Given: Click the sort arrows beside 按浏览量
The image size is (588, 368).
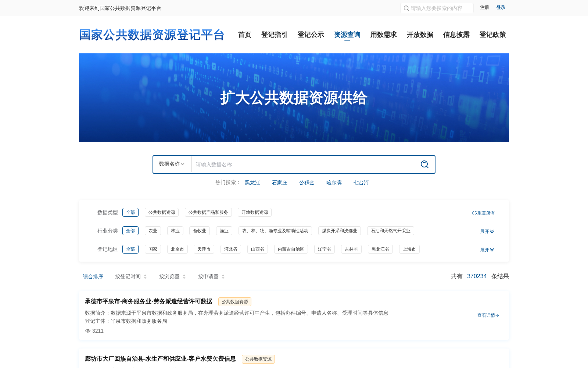Looking at the screenshot, I should click(x=184, y=276).
